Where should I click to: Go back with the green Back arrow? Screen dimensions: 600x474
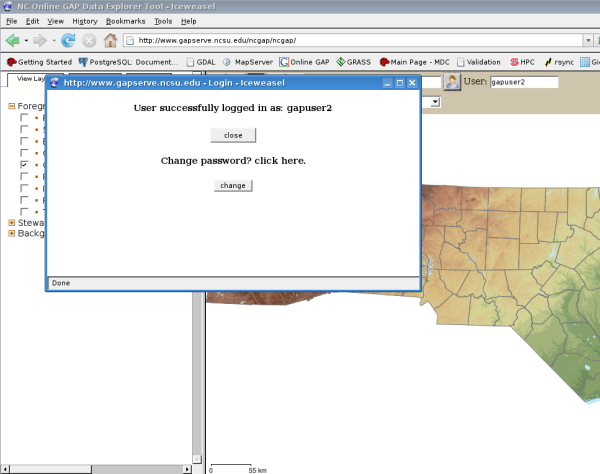[x=12, y=40]
